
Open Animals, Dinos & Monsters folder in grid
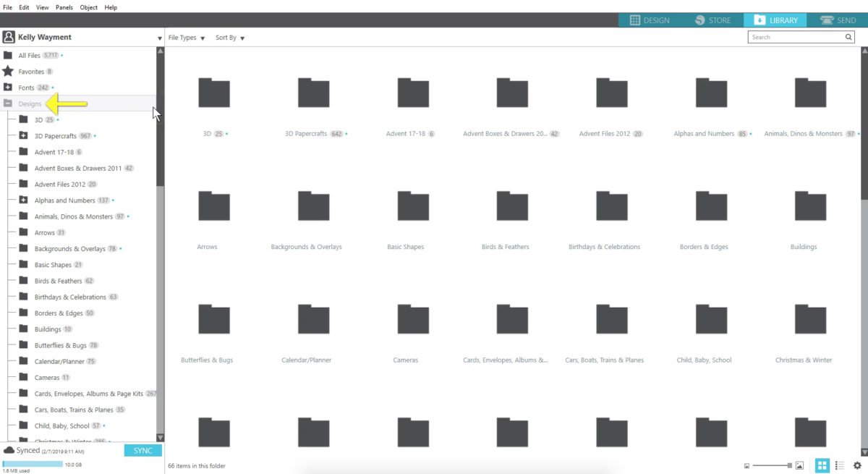coord(810,91)
